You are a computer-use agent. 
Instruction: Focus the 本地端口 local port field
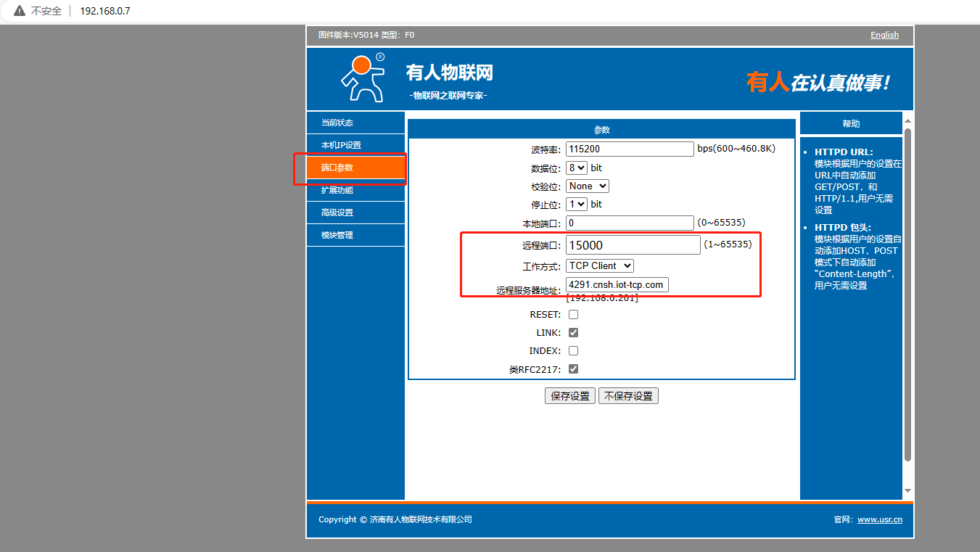[630, 223]
